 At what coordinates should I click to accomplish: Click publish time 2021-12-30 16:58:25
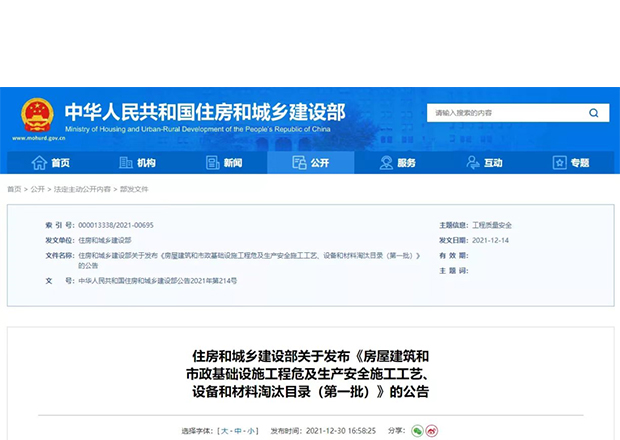click(341, 431)
